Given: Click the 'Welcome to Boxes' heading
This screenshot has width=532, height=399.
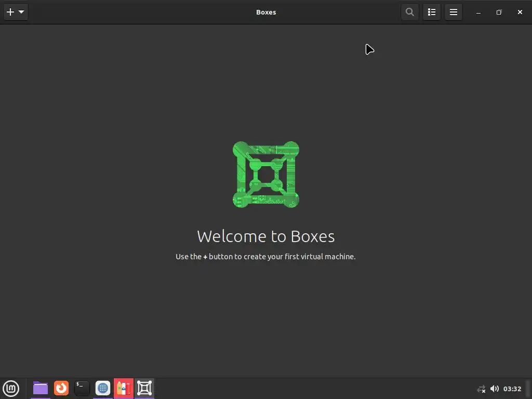Looking at the screenshot, I should pos(266,236).
